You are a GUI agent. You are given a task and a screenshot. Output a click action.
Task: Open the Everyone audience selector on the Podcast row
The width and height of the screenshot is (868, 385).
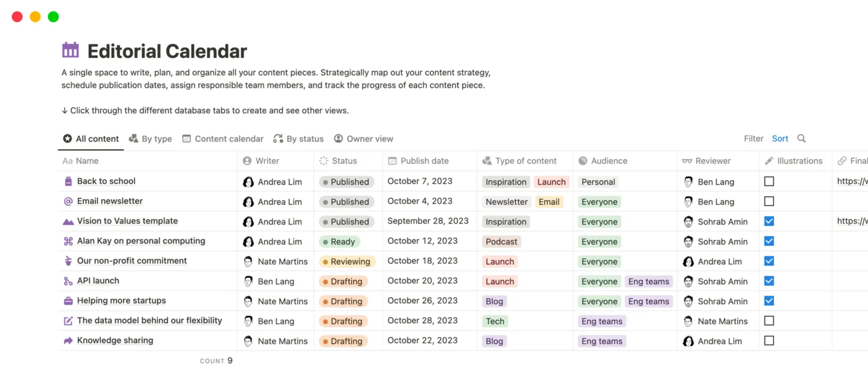[x=599, y=242]
